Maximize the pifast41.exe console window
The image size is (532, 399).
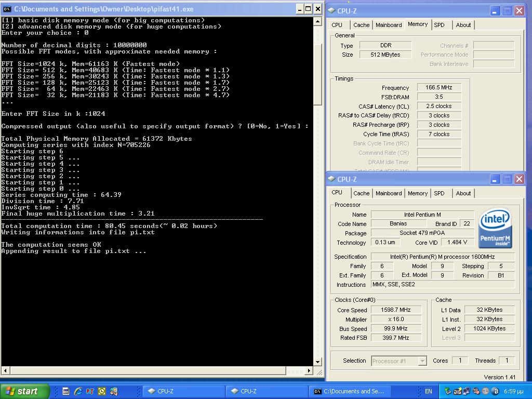click(x=308, y=9)
